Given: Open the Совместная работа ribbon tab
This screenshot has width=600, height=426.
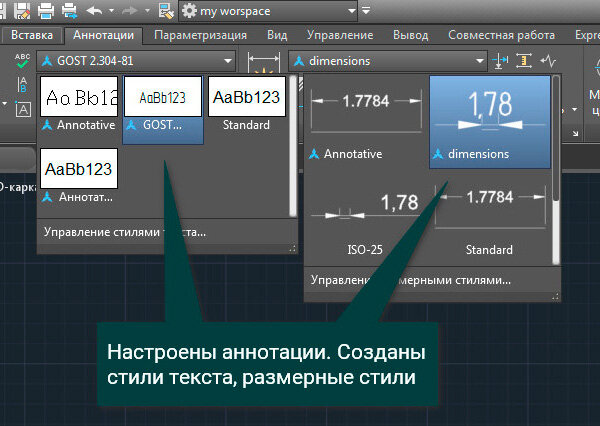Looking at the screenshot, I should click(x=501, y=35).
